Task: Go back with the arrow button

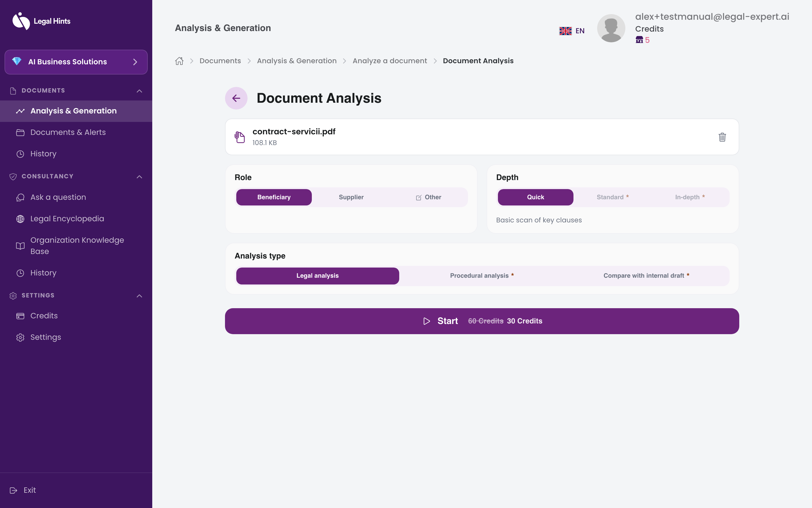Action: 236,98
